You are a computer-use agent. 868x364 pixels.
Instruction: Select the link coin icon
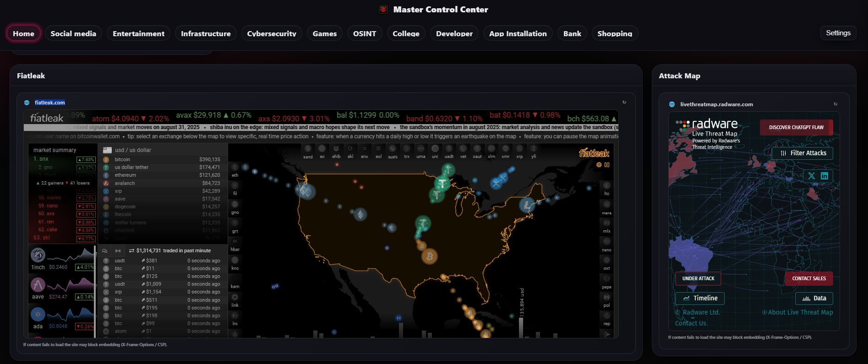pyautogui.click(x=235, y=297)
